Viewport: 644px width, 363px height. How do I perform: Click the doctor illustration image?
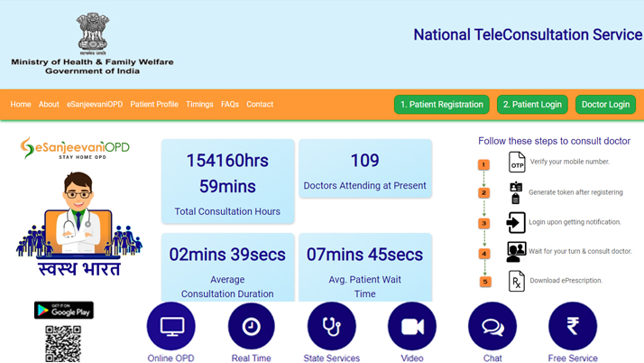click(78, 214)
